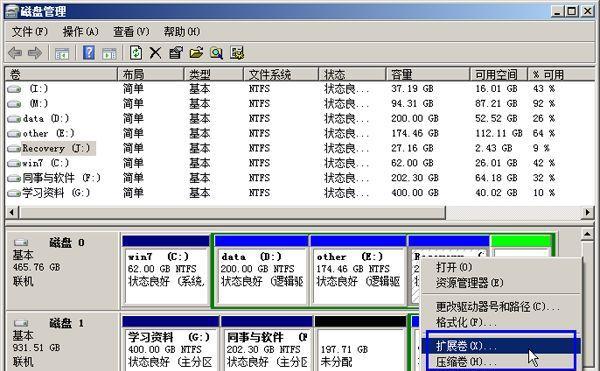Click the drive icon beside 学习资料 (G:)

coord(14,193)
